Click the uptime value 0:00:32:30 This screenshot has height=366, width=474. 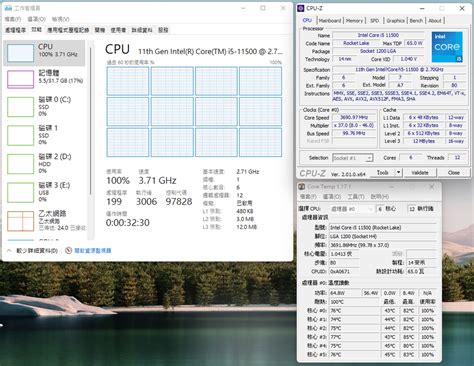128,223
